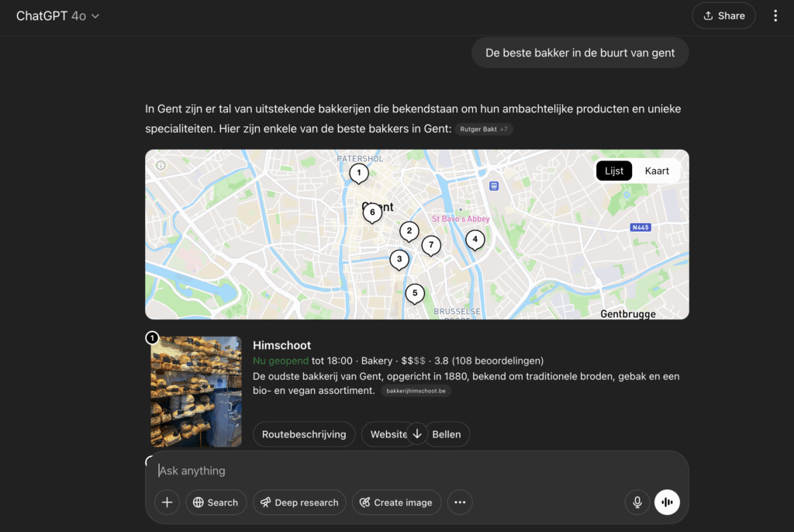The height and width of the screenshot is (532, 794).
Task: Open the ChatGPT 4o model selector dropdown
Action: pyautogui.click(x=57, y=16)
